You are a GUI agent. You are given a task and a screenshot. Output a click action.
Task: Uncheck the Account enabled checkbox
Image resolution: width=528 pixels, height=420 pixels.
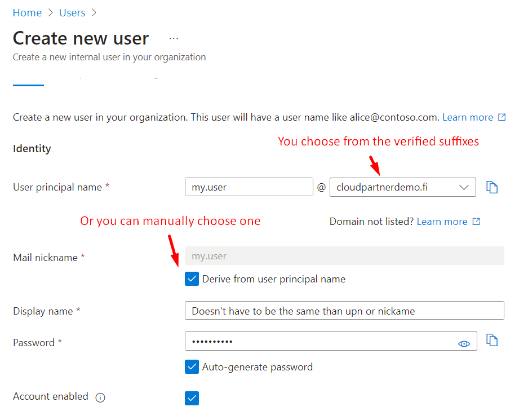[x=192, y=399]
